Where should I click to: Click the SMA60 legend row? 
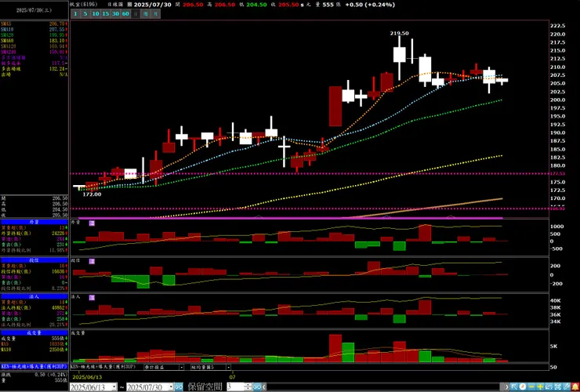coord(34,41)
